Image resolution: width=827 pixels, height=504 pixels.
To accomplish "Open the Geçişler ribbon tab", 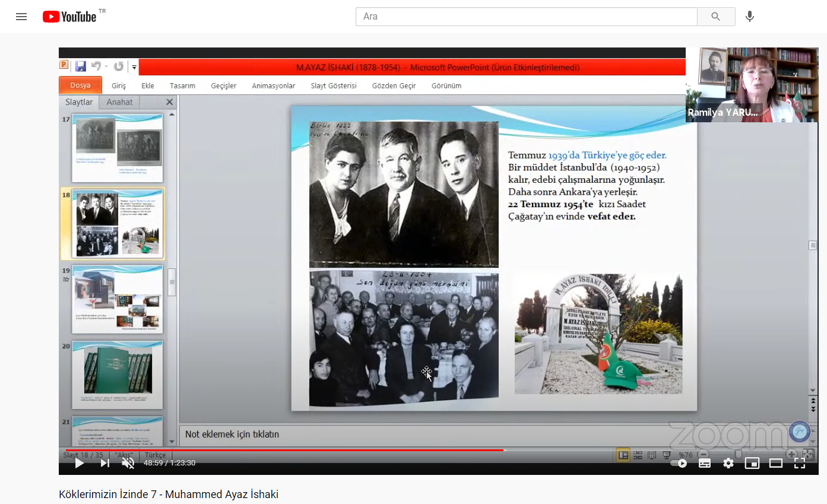I will 224,86.
